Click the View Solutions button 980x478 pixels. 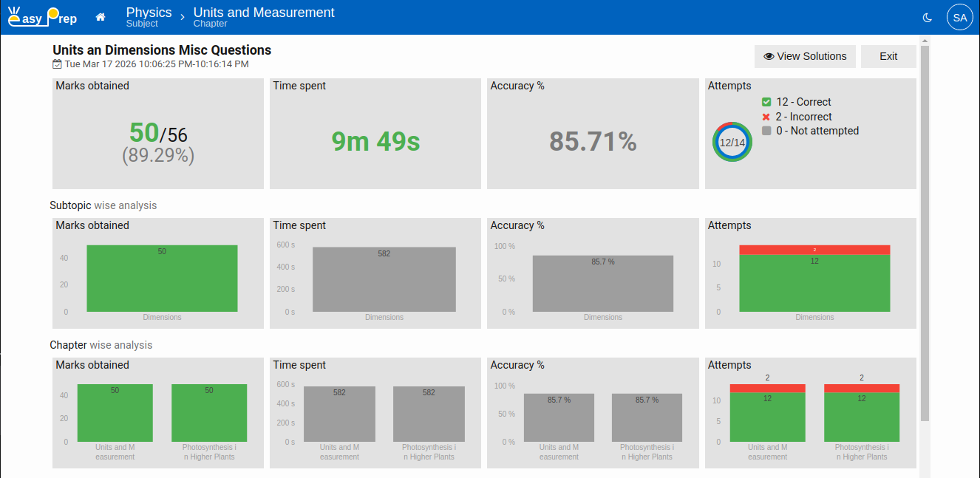tap(805, 56)
